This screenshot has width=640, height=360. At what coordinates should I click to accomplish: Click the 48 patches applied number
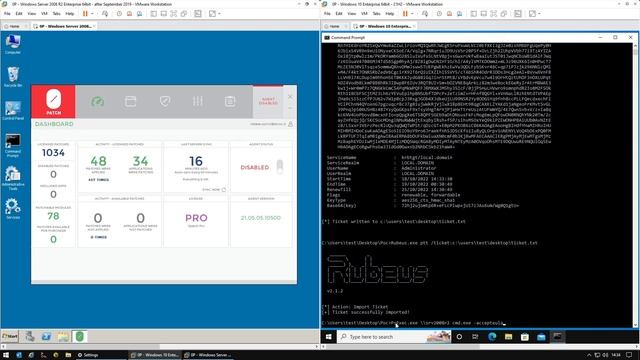coord(98,161)
